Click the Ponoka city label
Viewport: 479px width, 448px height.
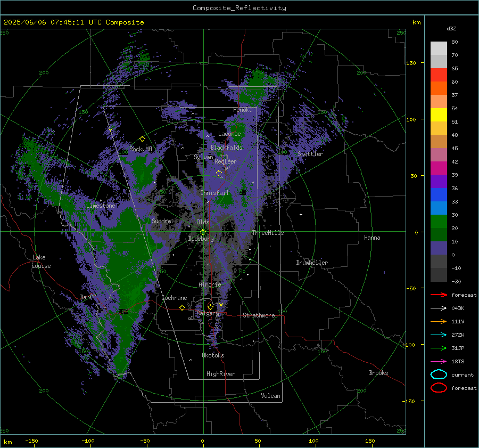243,110
